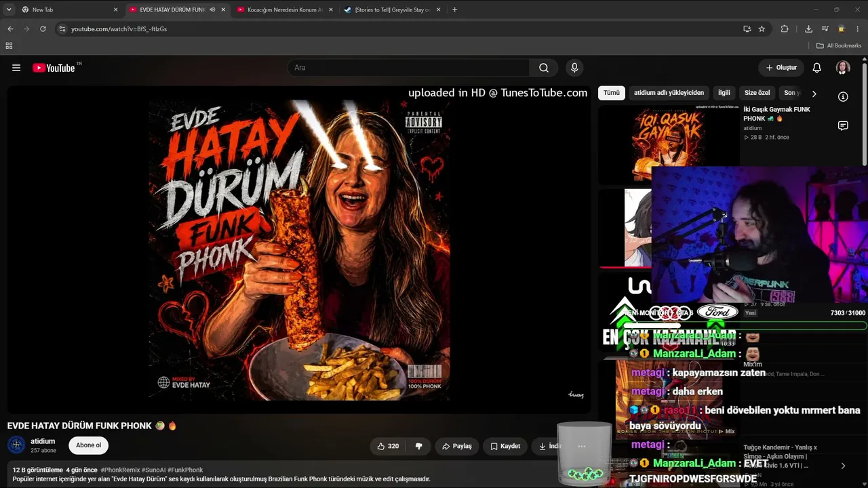Open the media control icon in the browser toolbar
Viewport: 868px width, 488px height.
point(825,29)
